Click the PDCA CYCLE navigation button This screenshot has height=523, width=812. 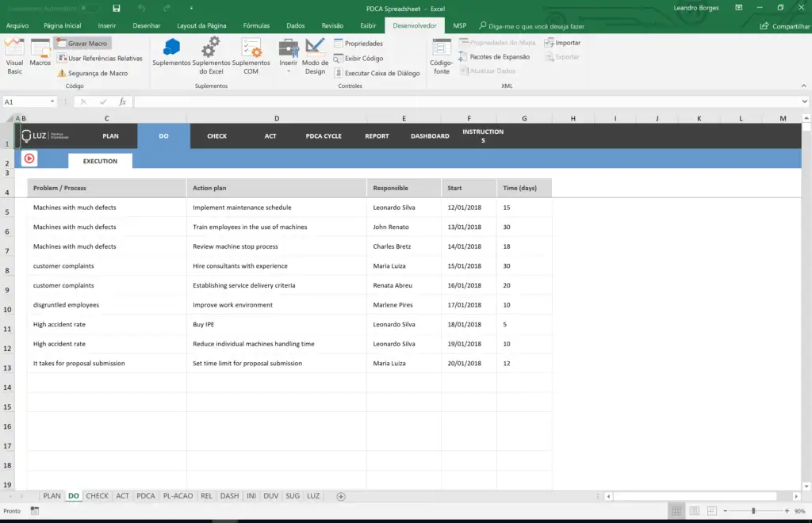324,136
